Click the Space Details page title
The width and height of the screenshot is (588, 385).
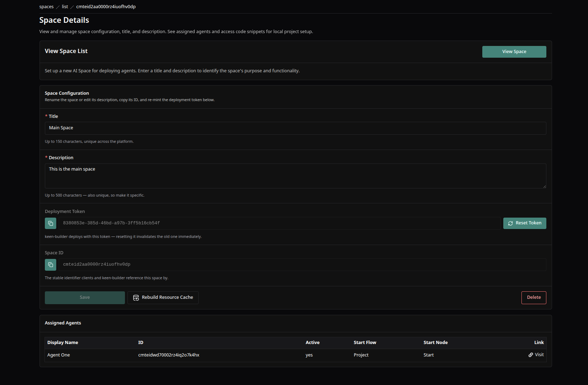pyautogui.click(x=64, y=20)
